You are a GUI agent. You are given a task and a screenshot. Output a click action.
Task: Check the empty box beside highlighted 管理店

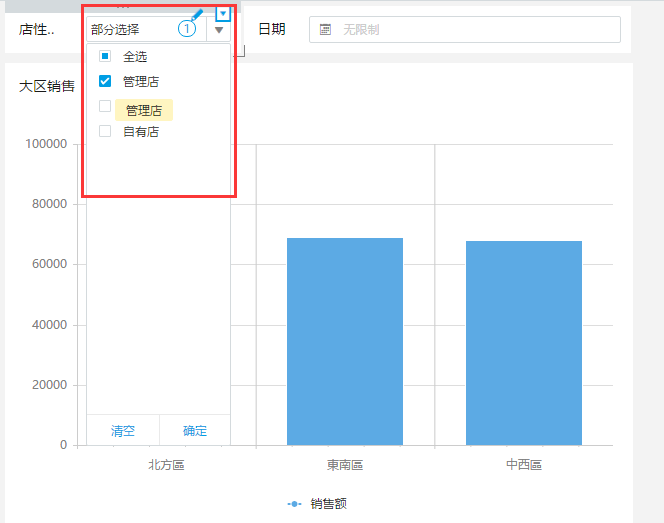tap(105, 106)
